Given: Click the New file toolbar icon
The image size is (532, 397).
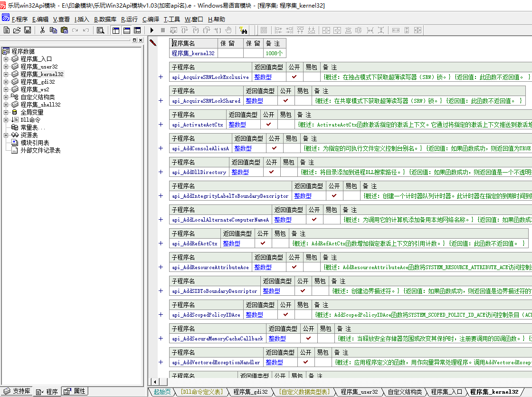Looking at the screenshot, I should pyautogui.click(x=7, y=30).
